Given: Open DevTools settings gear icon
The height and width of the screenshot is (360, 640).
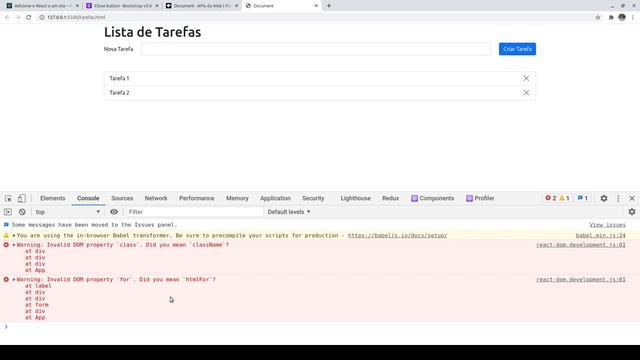Looking at the screenshot, I should pos(604,198).
